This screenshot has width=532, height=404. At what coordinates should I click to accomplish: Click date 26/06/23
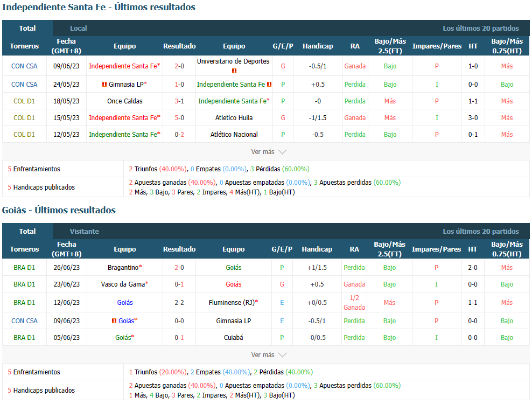pos(67,268)
